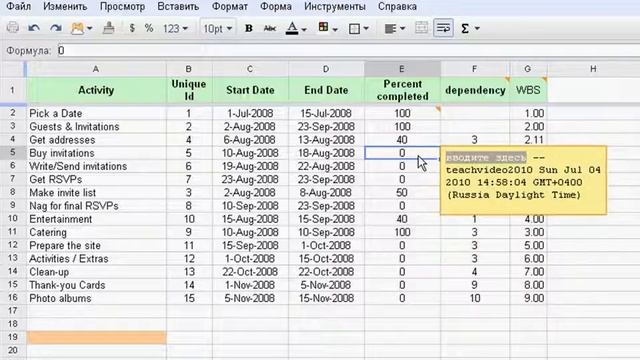Screen dimensions: 640x360
Task: Click the cell borders icon
Action: click(354, 29)
